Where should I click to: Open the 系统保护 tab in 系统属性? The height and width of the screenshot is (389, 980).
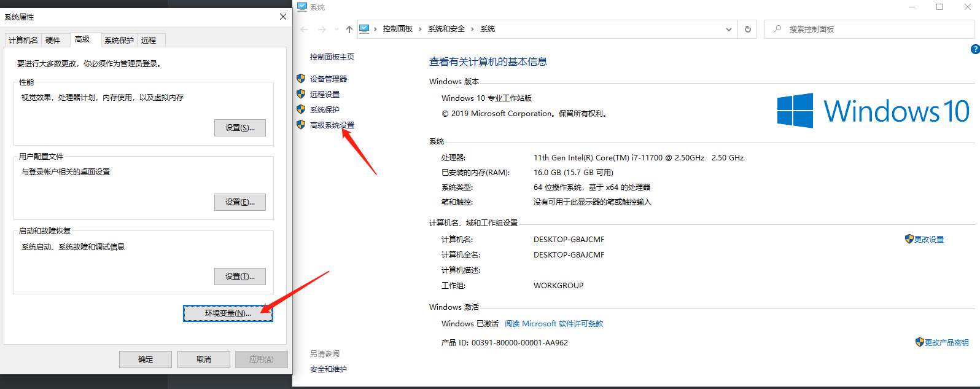pos(119,40)
